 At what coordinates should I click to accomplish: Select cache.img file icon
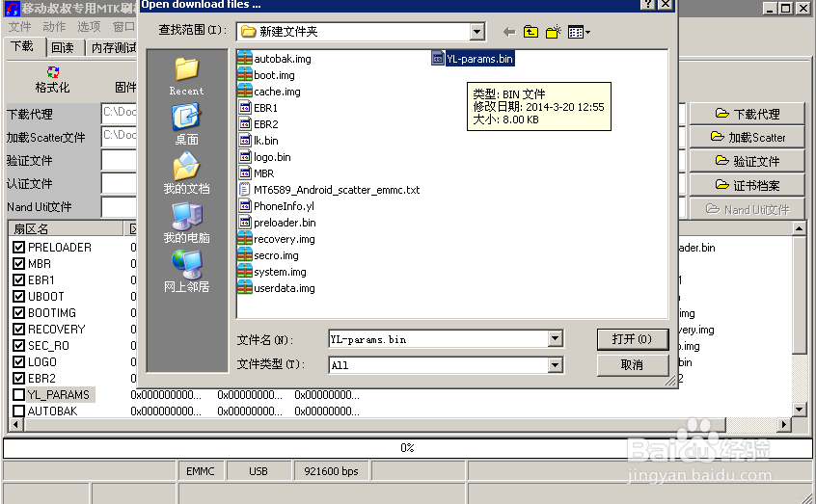click(x=245, y=91)
